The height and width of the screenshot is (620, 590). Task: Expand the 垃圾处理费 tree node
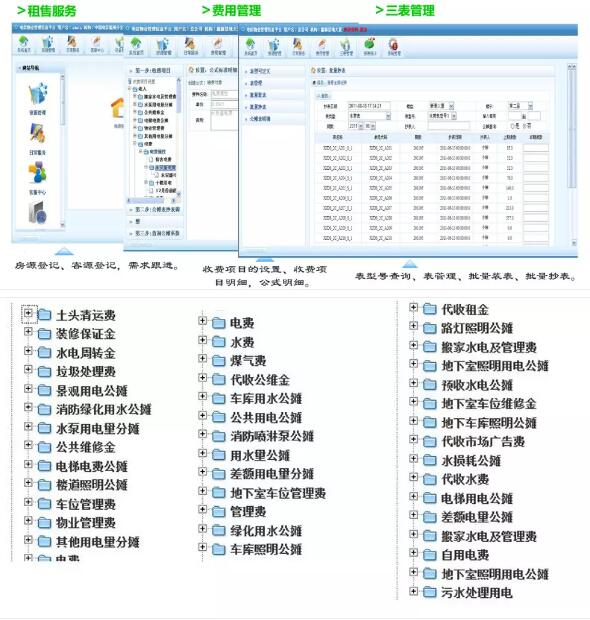[x=28, y=369]
